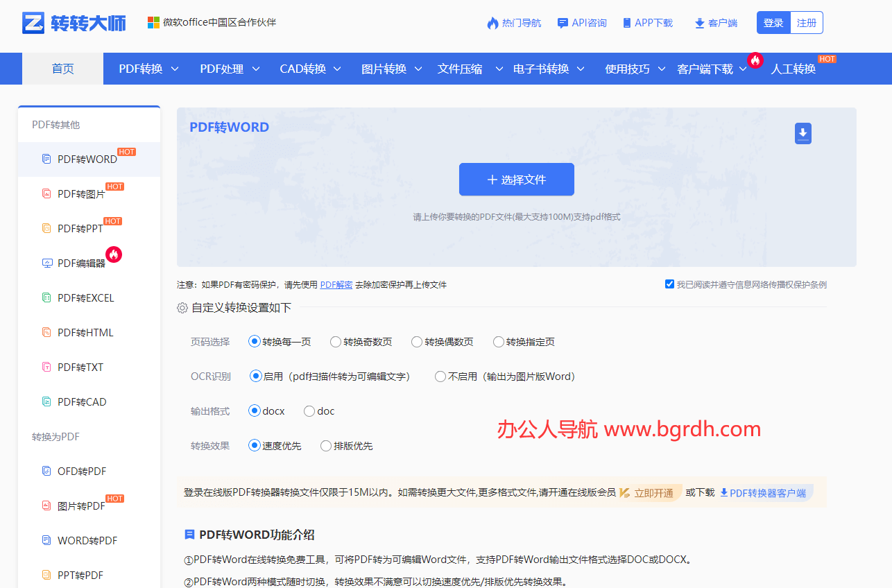The image size is (892, 588).
Task: Click the 转转大师 logo icon
Action: (33, 23)
